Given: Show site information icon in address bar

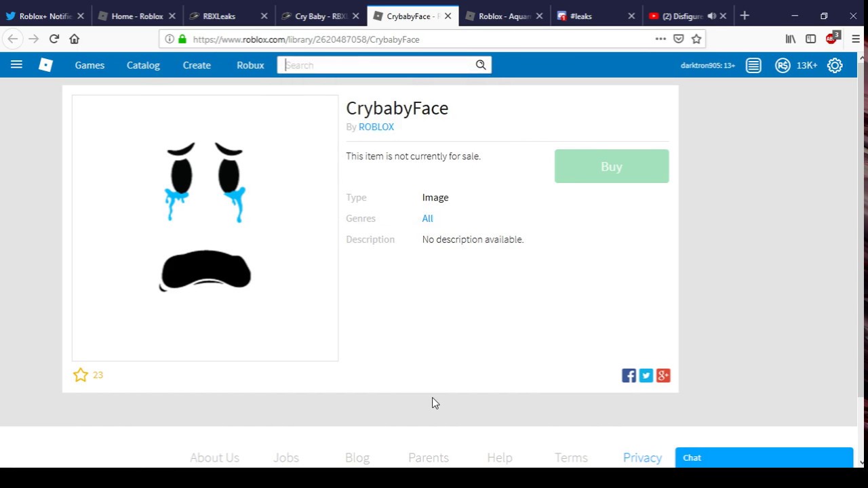Looking at the screenshot, I should [x=170, y=39].
